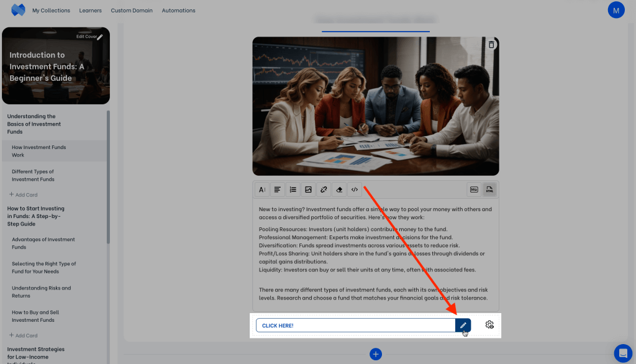636x364 pixels.
Task: Go to the Automations menu item
Action: [x=178, y=11]
